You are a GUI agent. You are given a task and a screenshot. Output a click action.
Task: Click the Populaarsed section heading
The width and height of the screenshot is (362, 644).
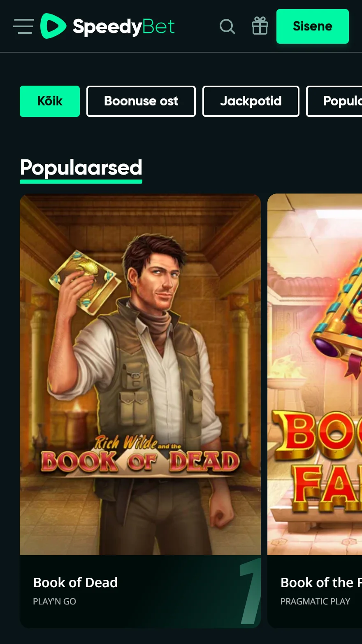click(81, 168)
